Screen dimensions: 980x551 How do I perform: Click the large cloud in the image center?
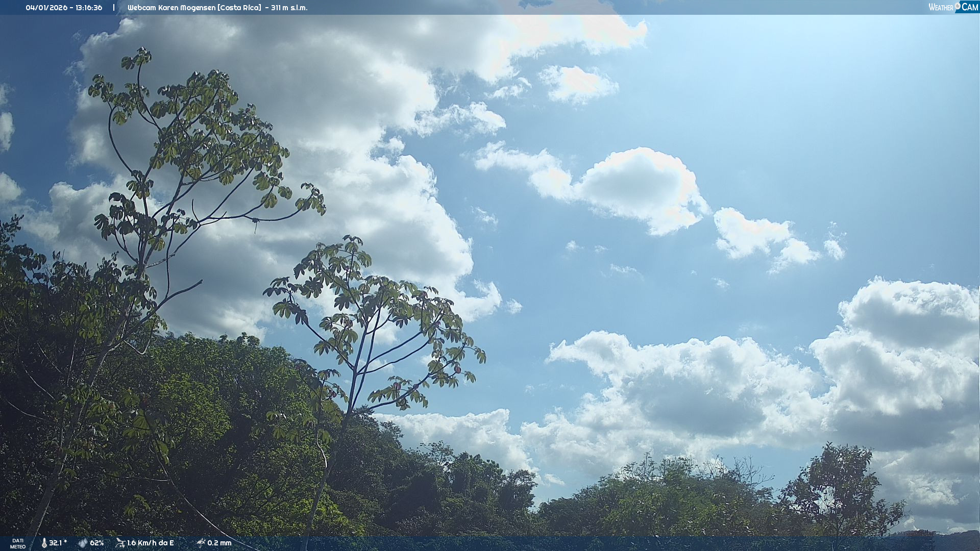(x=638, y=186)
